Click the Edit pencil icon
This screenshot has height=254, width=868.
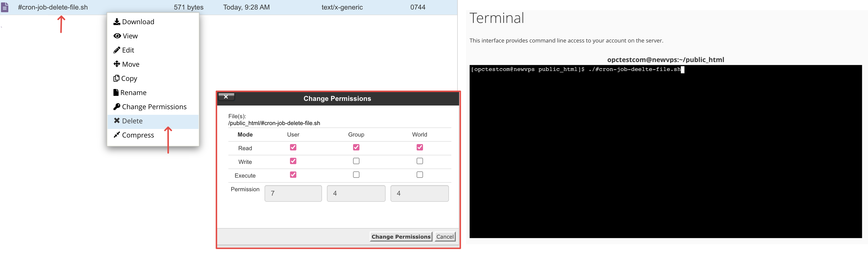point(117,50)
